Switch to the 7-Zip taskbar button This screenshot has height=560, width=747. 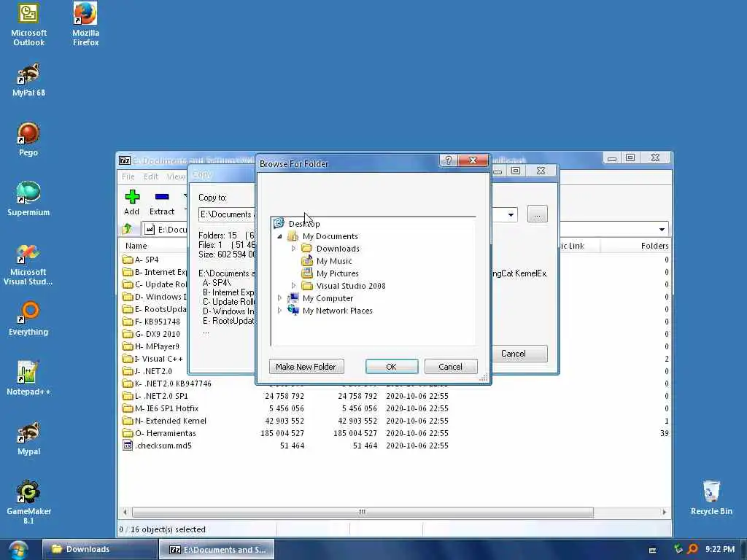pos(217,550)
